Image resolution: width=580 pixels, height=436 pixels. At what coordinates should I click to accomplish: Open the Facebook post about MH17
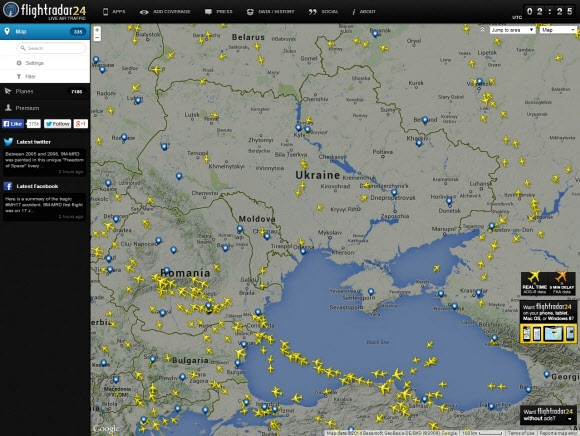(44, 207)
